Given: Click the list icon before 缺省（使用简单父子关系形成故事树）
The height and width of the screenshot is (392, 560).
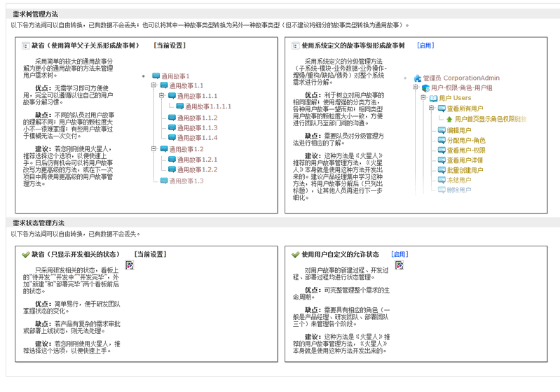Looking at the screenshot, I should 26,45.
